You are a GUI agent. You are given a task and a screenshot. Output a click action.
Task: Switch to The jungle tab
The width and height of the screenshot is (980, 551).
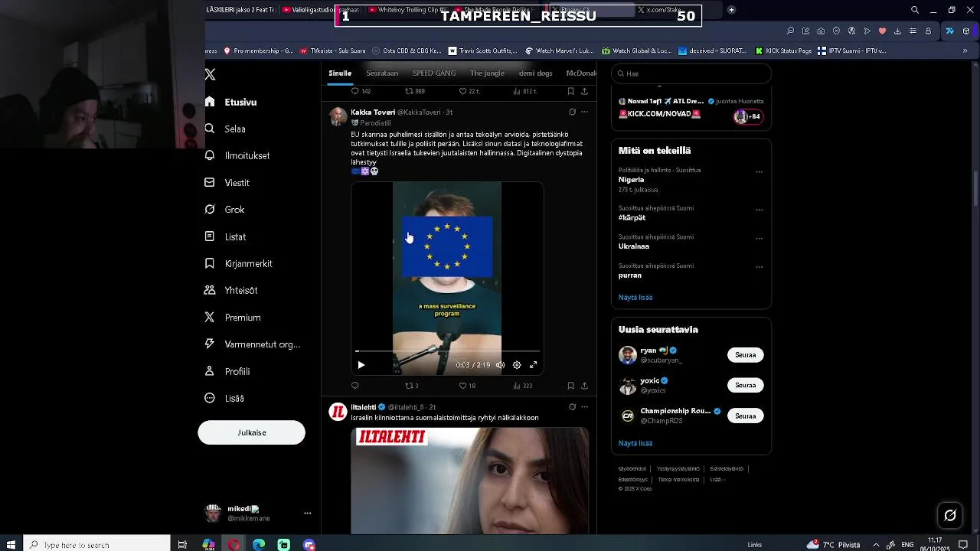(487, 73)
